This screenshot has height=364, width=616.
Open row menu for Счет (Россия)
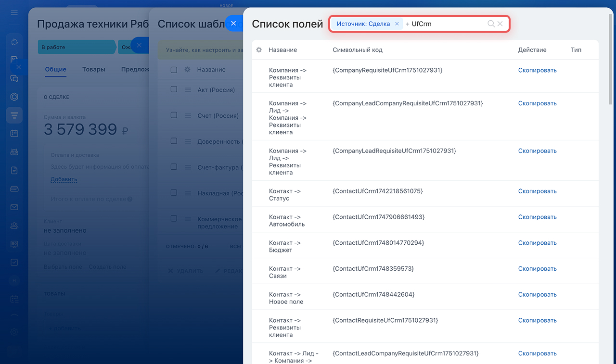188,115
